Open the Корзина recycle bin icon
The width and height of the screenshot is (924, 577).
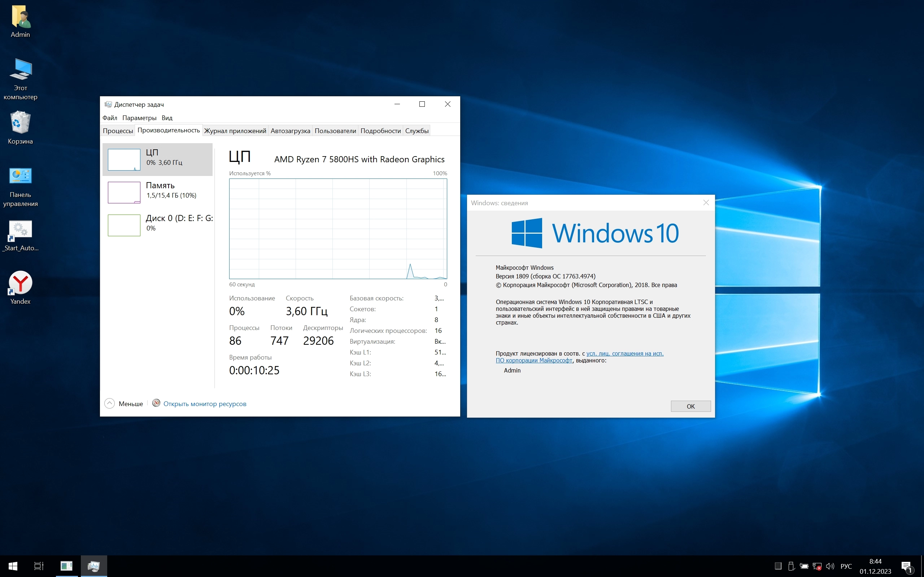tap(20, 123)
